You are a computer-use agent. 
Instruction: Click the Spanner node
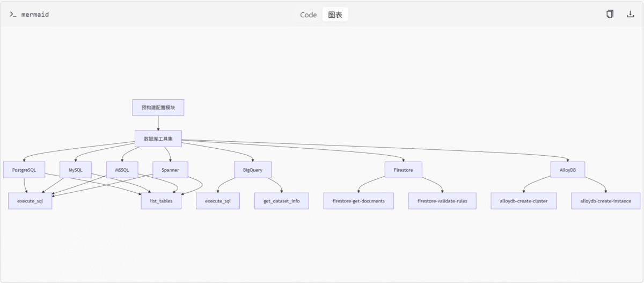[x=170, y=170]
